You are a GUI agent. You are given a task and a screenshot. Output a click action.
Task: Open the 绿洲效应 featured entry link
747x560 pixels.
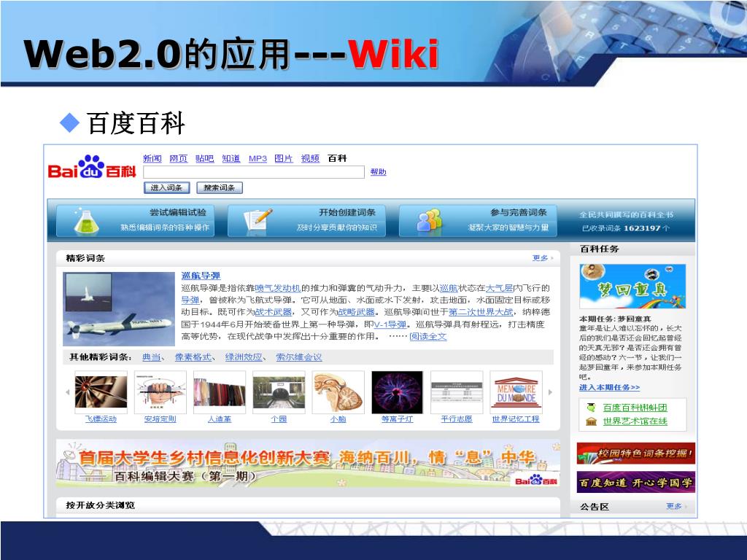coord(244,357)
